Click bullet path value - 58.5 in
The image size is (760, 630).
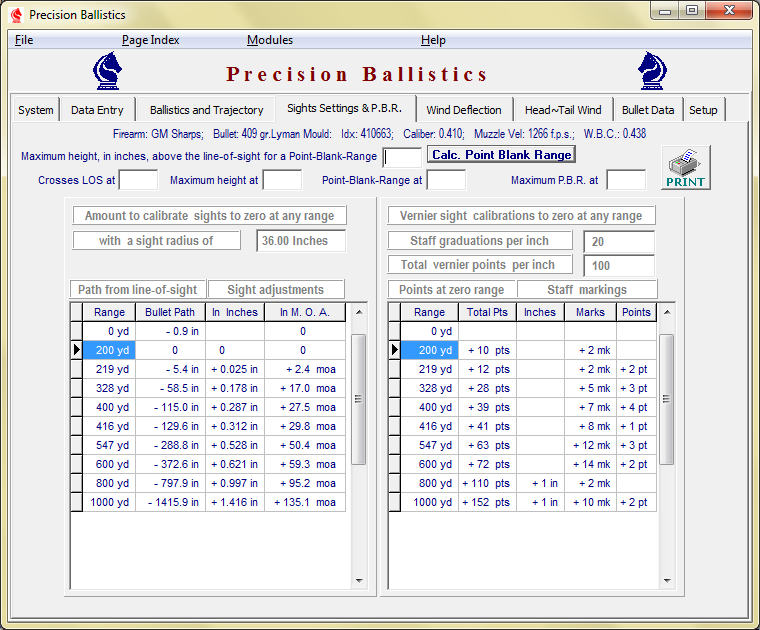170,388
